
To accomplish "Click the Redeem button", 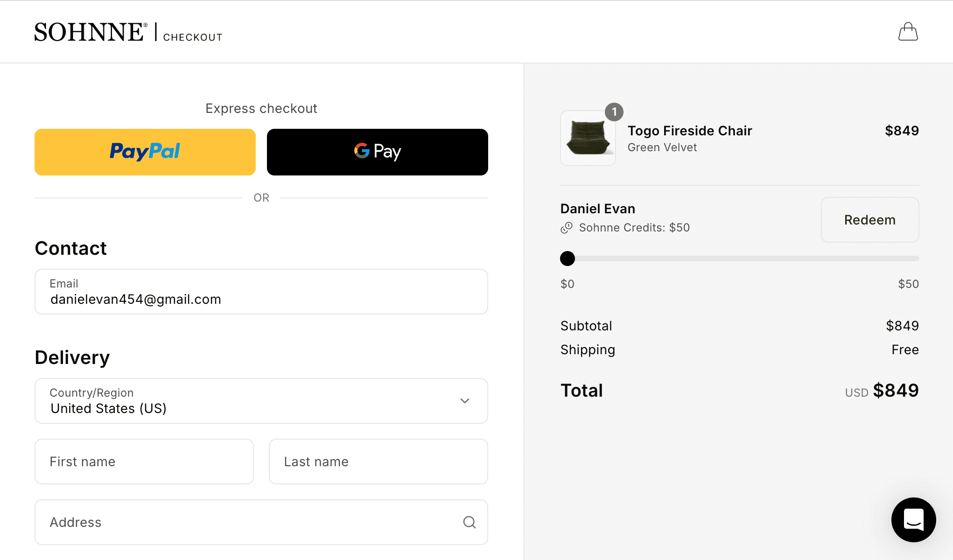I will pyautogui.click(x=870, y=220).
